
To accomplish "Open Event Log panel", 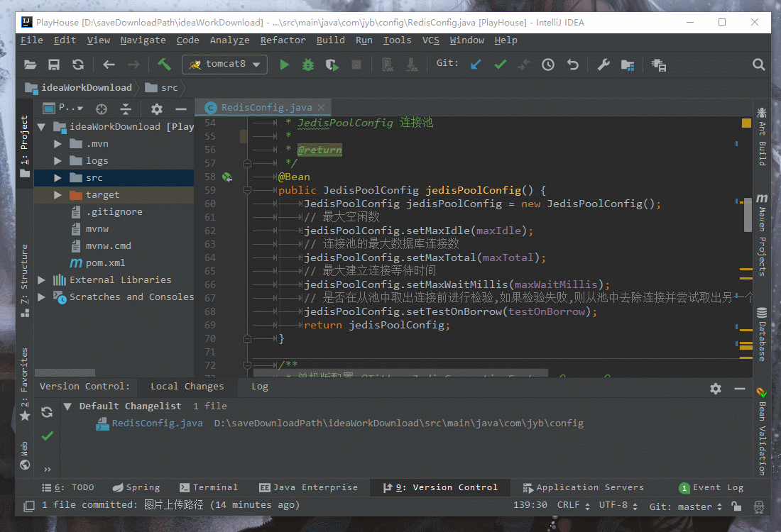I will (711, 488).
